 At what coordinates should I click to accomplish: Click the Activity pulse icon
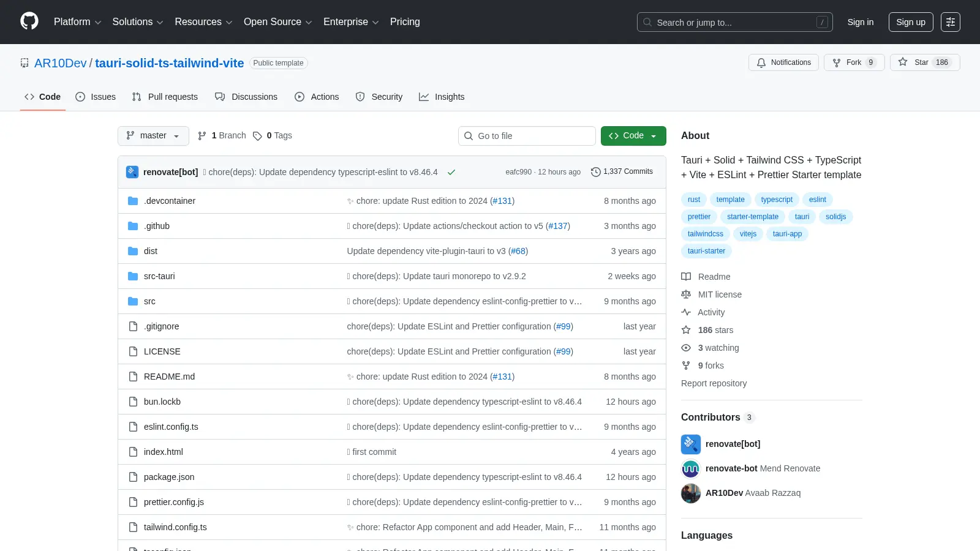coord(686,312)
